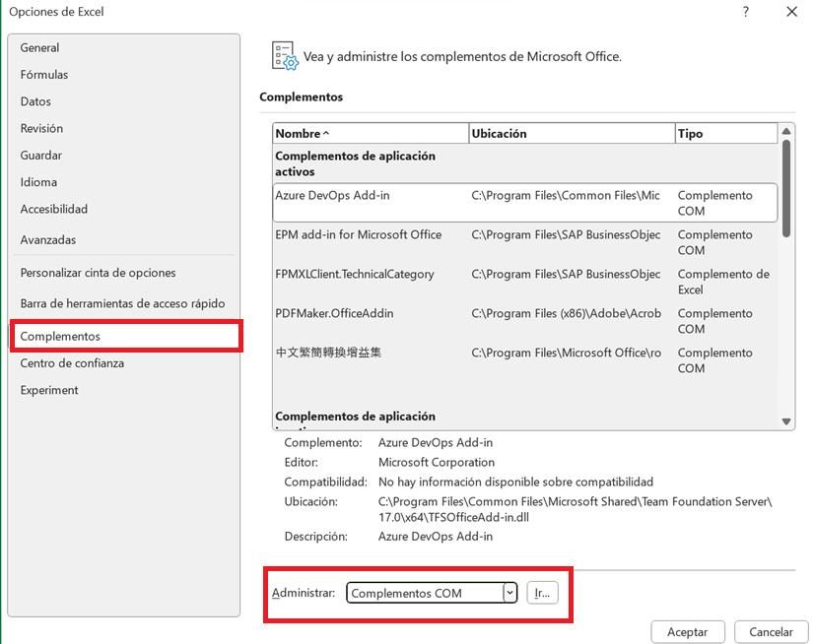Select the PDFMaker.OfficeAddin row
The width and height of the screenshot is (814, 644).
(x=525, y=321)
